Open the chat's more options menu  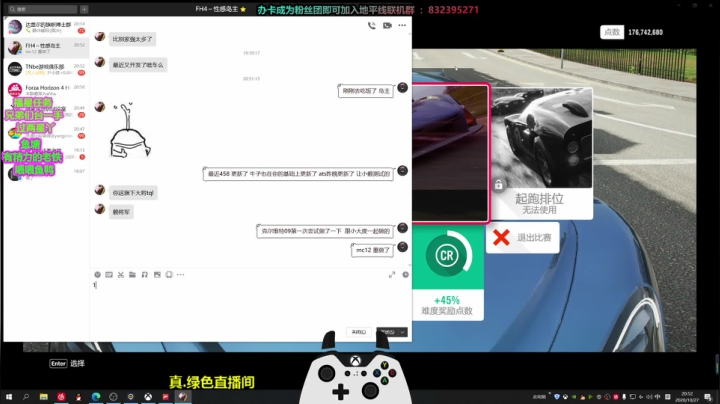coord(402,26)
